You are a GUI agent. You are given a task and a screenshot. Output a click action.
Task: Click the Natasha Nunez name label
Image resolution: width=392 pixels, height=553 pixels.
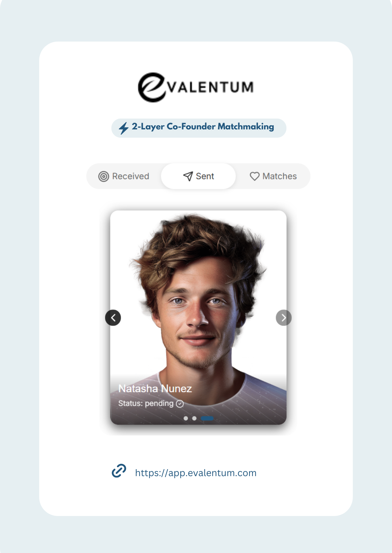[x=155, y=388]
